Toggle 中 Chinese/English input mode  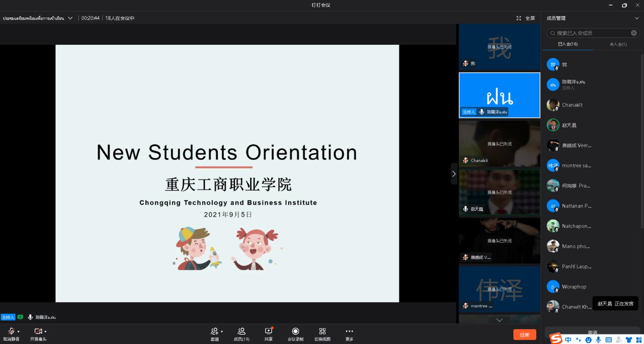tap(568, 340)
